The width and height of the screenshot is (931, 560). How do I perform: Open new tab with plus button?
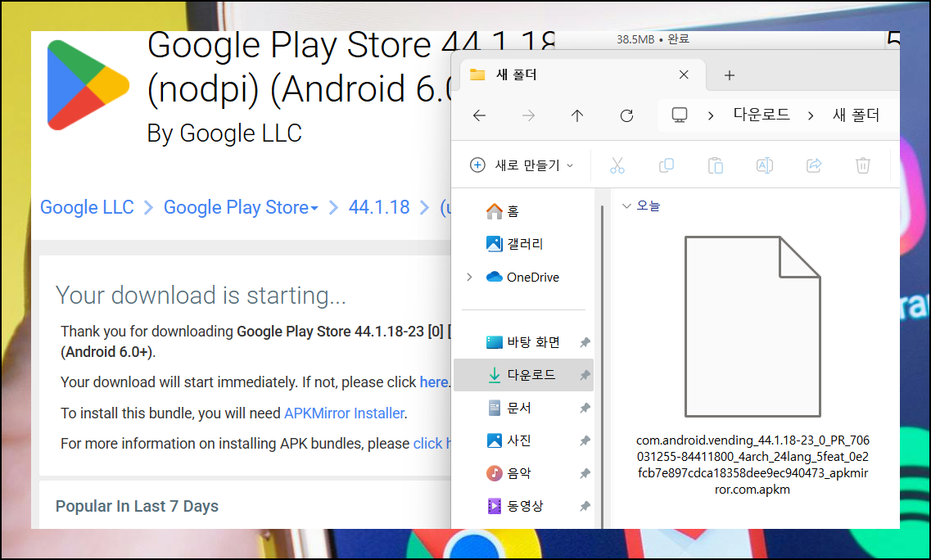730,75
